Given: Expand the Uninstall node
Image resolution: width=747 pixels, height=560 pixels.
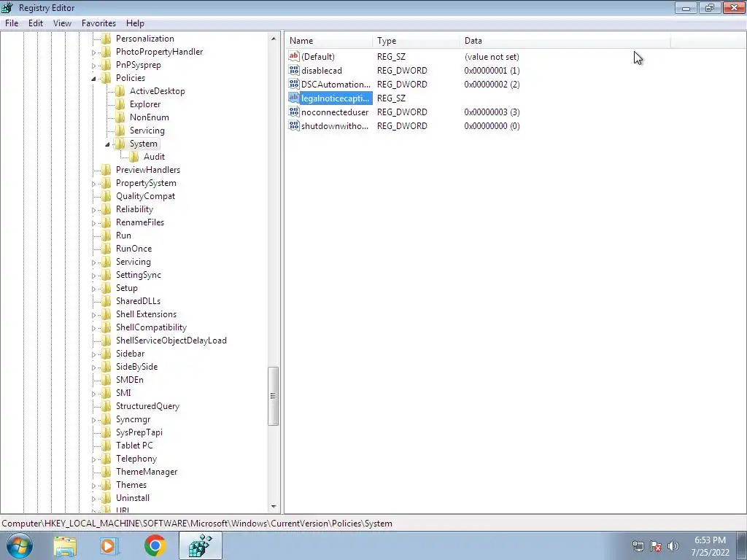Looking at the screenshot, I should click(x=93, y=499).
